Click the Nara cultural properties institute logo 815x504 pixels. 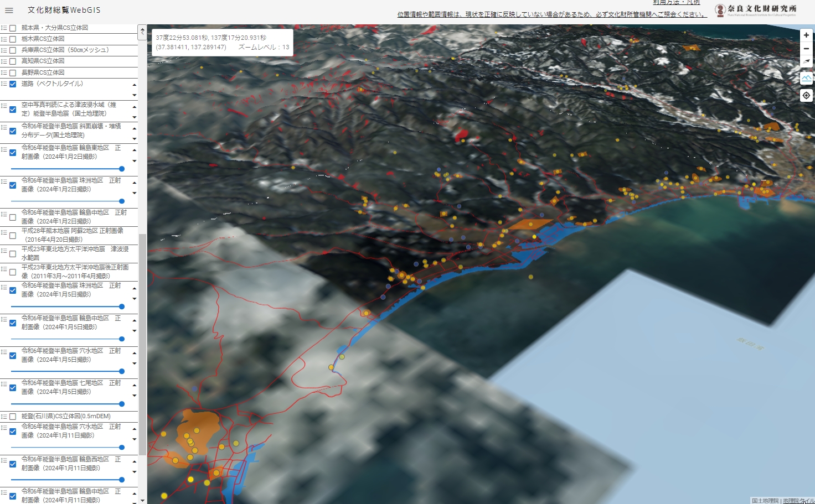click(756, 10)
